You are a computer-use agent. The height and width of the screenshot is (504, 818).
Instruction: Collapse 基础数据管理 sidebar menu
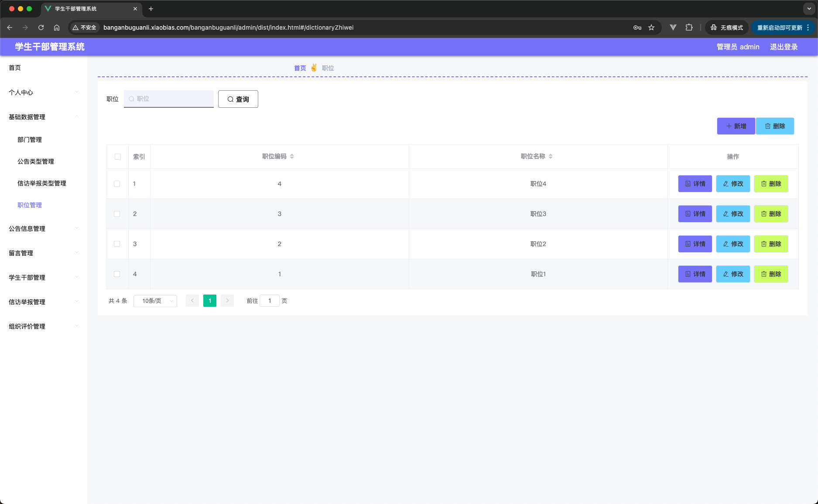[44, 117]
